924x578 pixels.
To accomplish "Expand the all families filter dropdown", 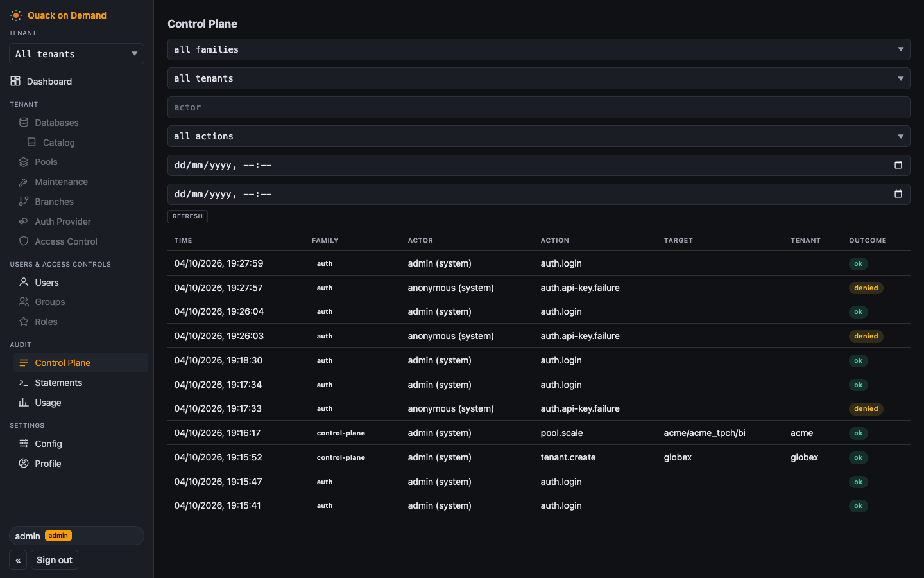I will pyautogui.click(x=539, y=49).
